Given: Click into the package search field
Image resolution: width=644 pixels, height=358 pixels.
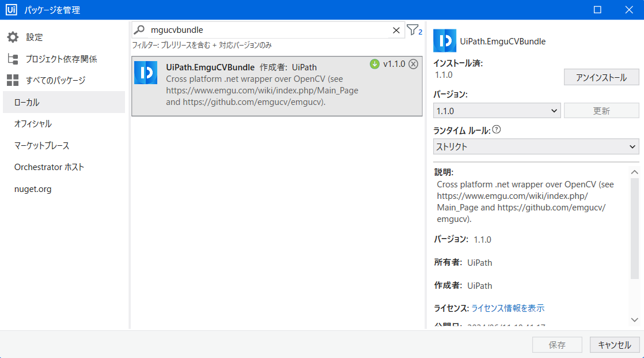Looking at the screenshot, I should (x=269, y=30).
